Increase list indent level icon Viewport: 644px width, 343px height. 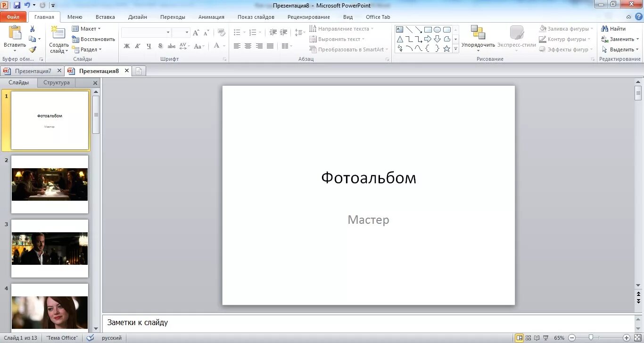pos(283,33)
